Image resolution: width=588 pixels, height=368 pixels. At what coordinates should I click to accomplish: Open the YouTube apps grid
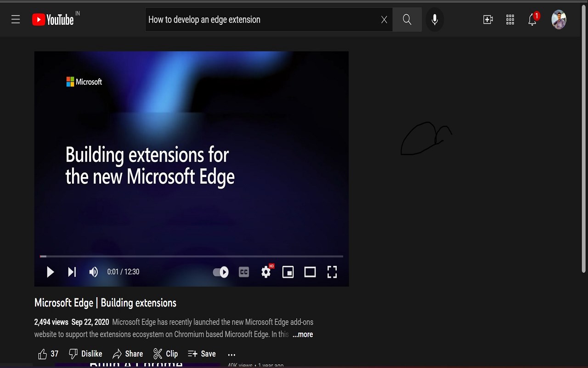point(510,19)
